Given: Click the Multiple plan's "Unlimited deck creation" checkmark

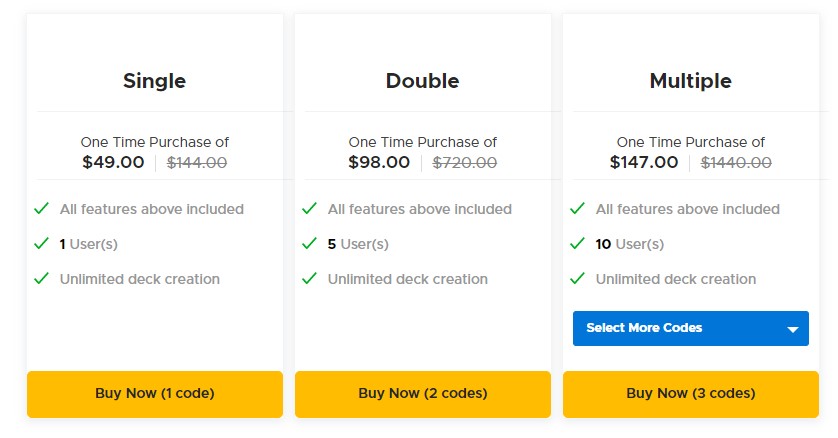Looking at the screenshot, I should click(577, 279).
